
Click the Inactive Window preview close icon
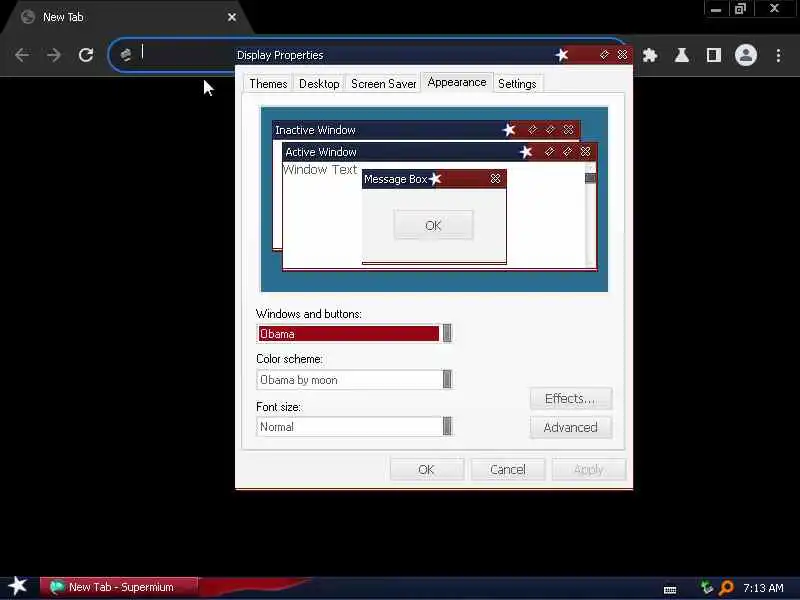coord(568,130)
